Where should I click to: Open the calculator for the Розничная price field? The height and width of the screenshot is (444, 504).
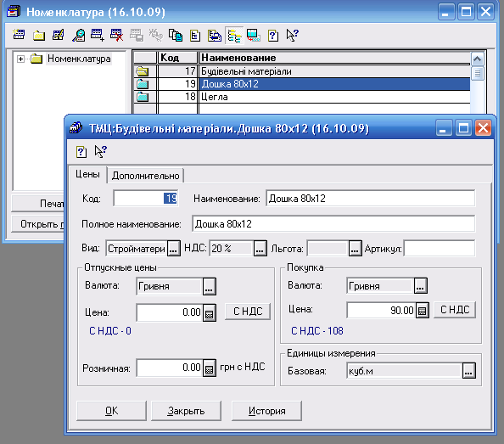point(210,368)
